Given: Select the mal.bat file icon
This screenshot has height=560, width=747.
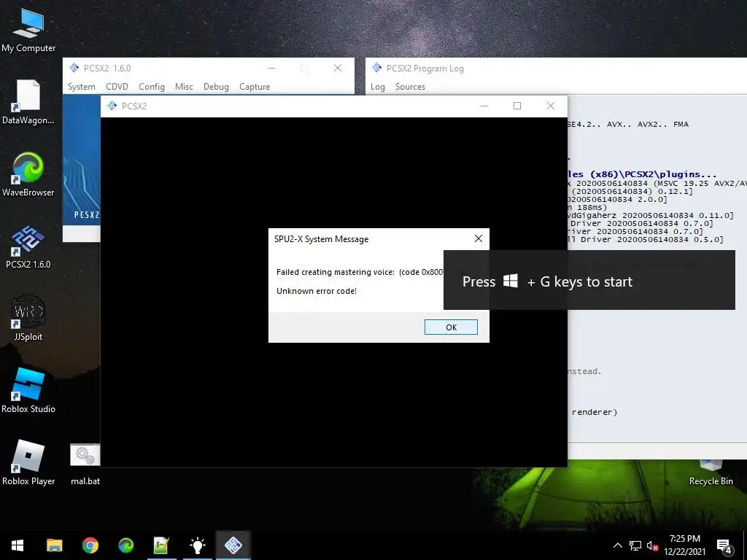Looking at the screenshot, I should coord(85,464).
